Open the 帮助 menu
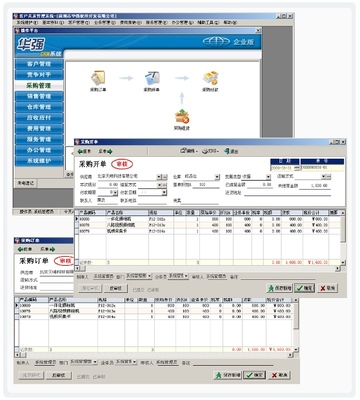 tap(230, 23)
